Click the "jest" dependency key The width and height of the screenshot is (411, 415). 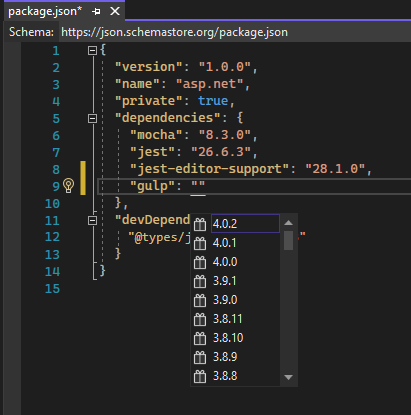click(x=152, y=152)
